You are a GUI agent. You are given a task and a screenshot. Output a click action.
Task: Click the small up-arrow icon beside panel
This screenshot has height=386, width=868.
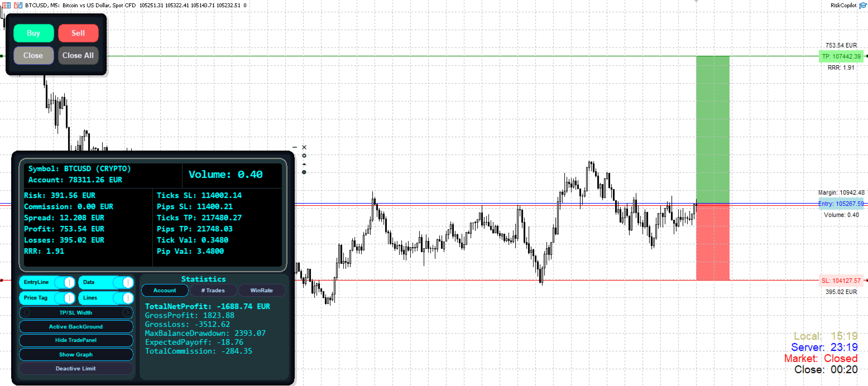click(304, 164)
